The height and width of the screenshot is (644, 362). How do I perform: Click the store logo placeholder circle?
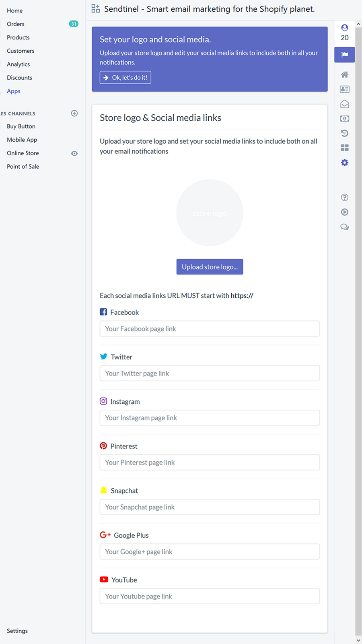(210, 213)
